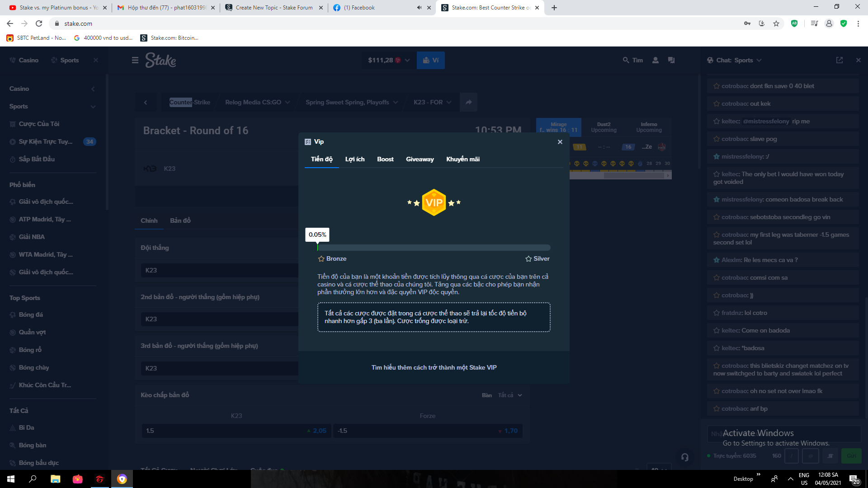The width and height of the screenshot is (868, 488).
Task: Click the gold VIP badge icon
Action: pyautogui.click(x=434, y=202)
